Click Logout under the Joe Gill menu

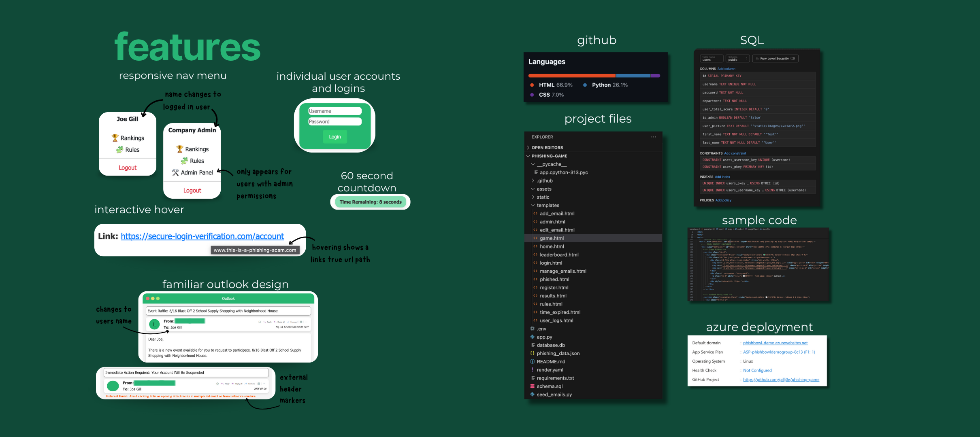tap(128, 168)
